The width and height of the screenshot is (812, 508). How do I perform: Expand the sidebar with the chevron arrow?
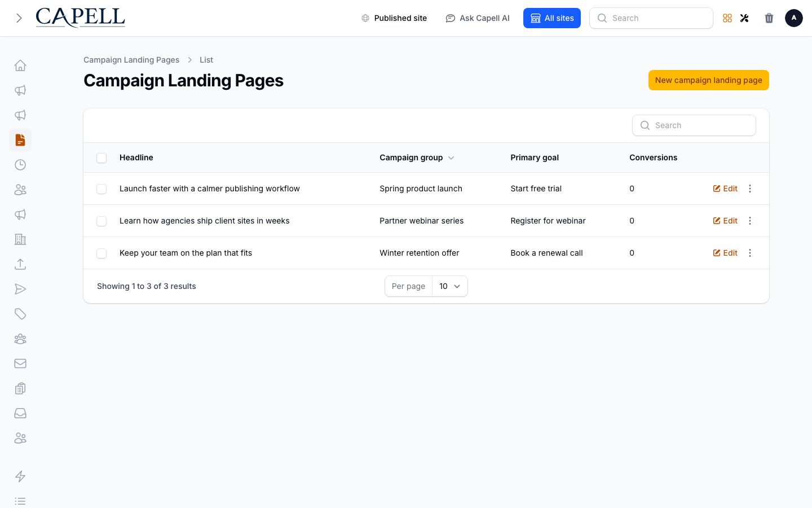click(19, 18)
